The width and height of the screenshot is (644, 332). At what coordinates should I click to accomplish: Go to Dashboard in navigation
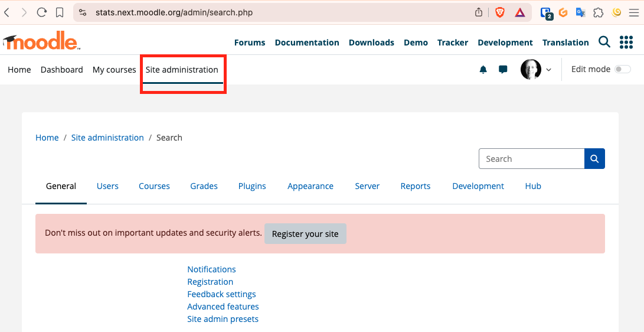[61, 70]
